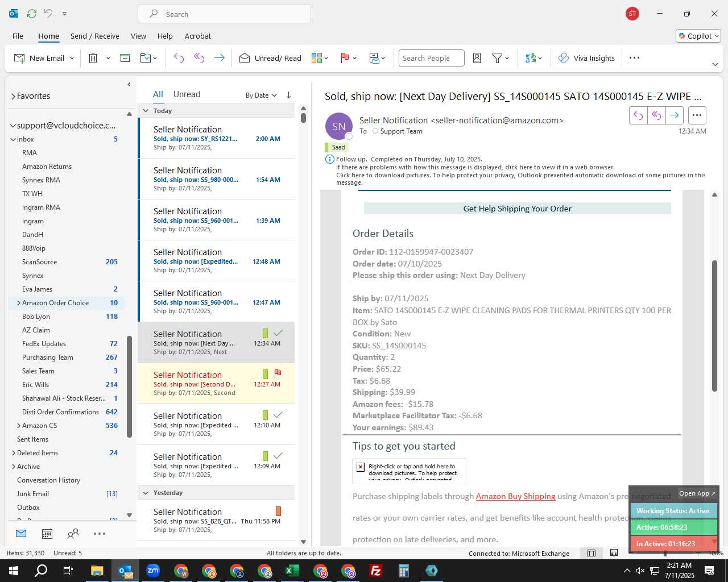
Task: Open the Categorize color squares menu
Action: [320, 58]
